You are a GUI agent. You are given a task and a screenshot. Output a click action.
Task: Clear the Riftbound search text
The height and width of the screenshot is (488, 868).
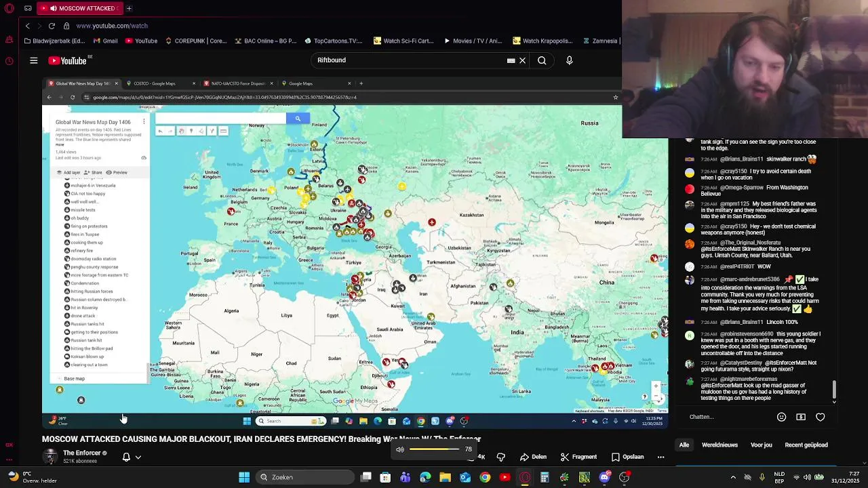[x=522, y=60]
